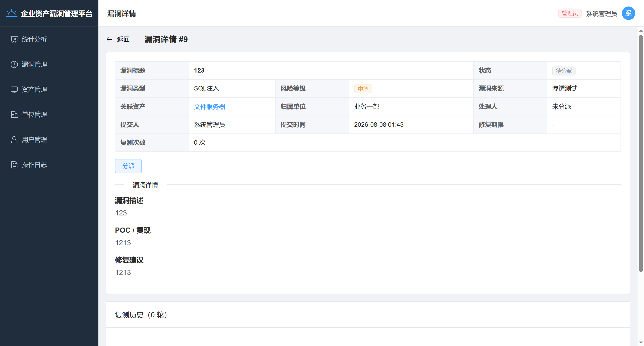Go to 漏洞管理 in sidebar

click(x=49, y=64)
